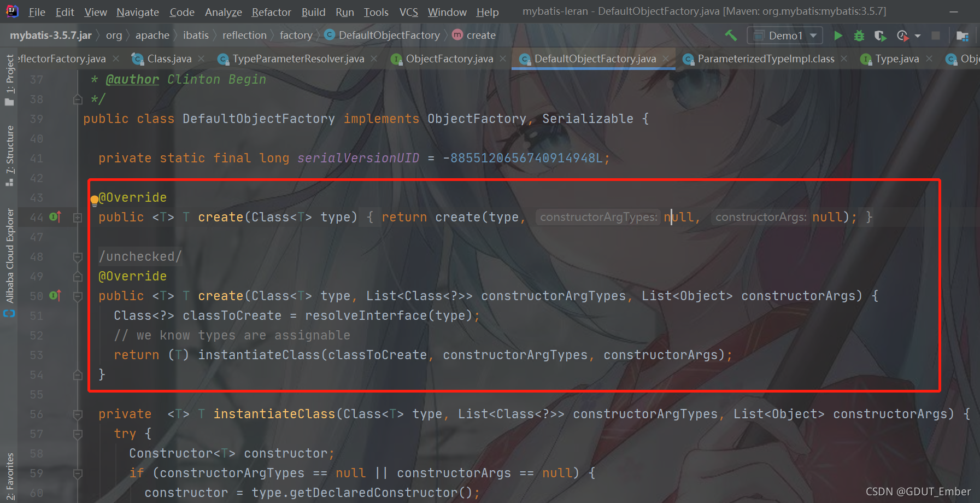Click the stop square icon

[x=936, y=36]
